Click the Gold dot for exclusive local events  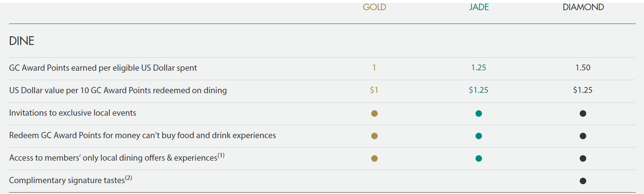pyautogui.click(x=374, y=113)
